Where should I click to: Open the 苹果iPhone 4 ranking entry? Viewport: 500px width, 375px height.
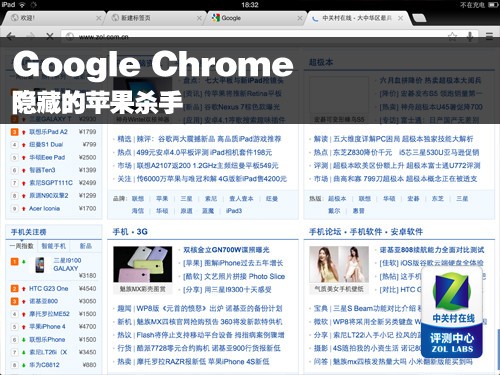point(47,327)
